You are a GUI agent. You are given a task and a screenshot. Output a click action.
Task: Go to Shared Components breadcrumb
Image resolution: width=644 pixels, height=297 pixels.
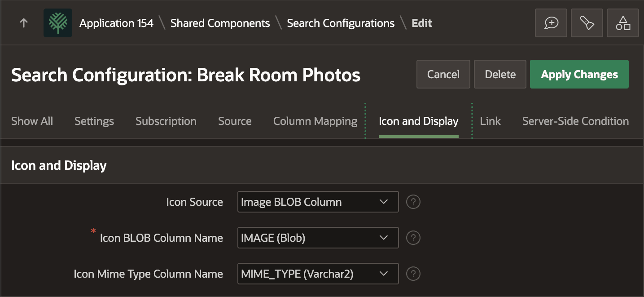220,23
